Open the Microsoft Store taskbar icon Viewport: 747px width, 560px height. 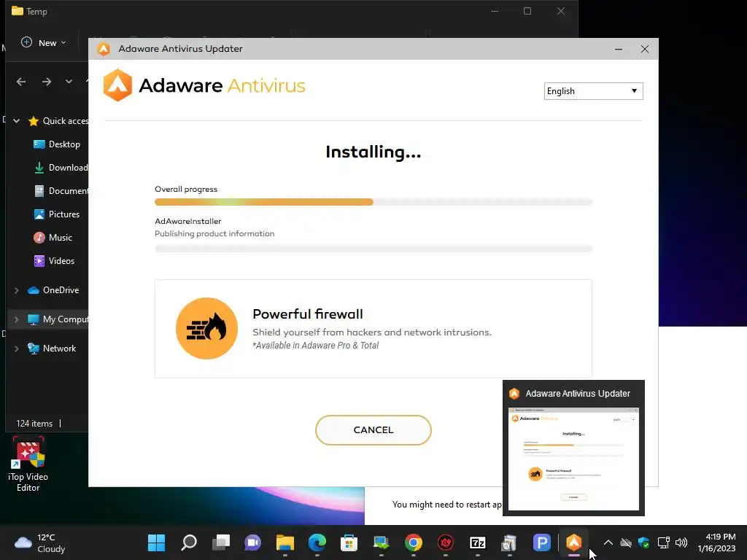click(x=349, y=542)
